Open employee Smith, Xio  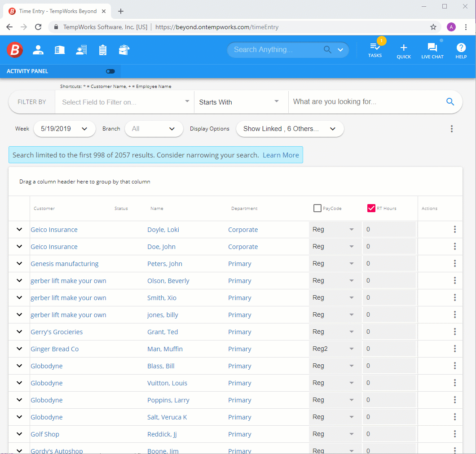[x=162, y=298]
